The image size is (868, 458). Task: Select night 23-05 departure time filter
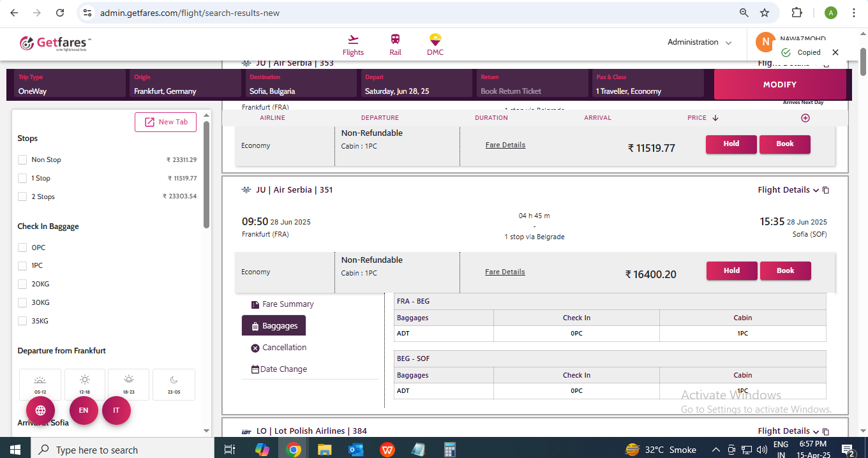point(174,384)
